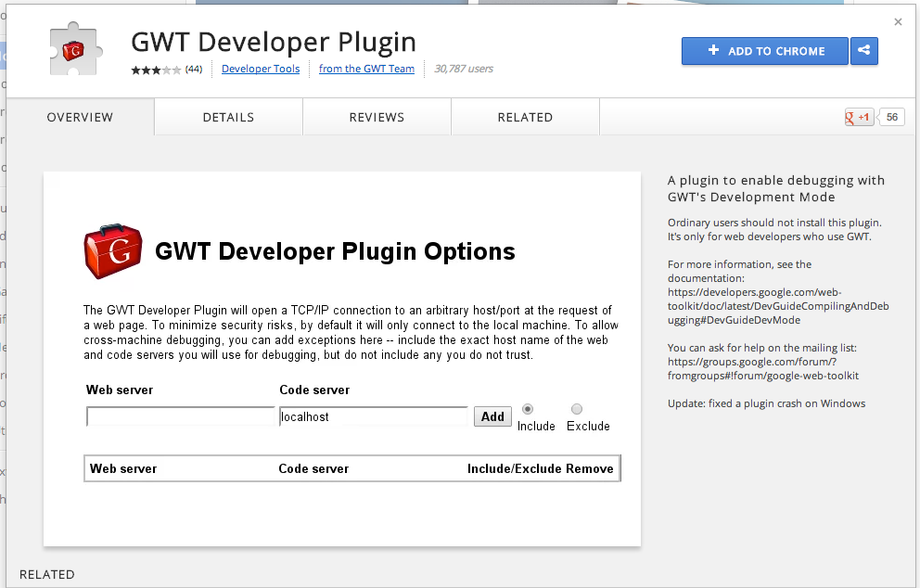Image resolution: width=920 pixels, height=588 pixels.
Task: Click the groups.google.com mailing list URL text
Action: (762, 368)
